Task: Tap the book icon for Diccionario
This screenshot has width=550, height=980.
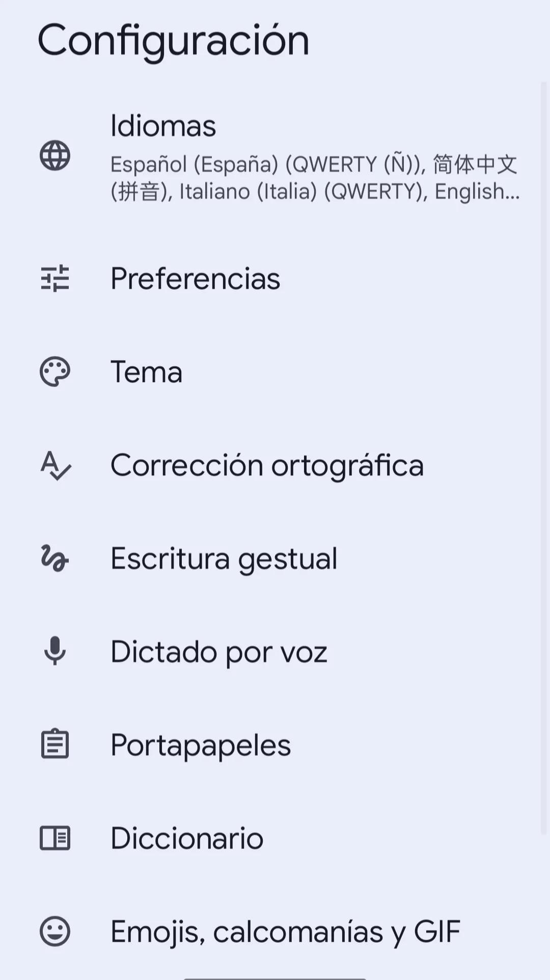Action: (x=55, y=838)
